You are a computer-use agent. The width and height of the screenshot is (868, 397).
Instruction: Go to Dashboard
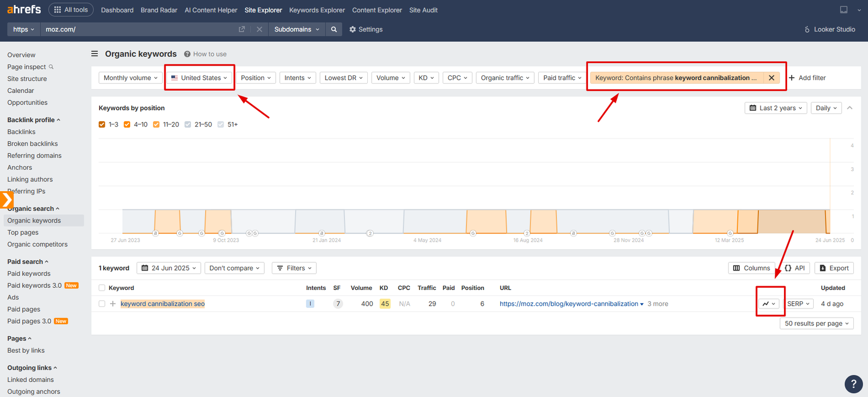(117, 10)
